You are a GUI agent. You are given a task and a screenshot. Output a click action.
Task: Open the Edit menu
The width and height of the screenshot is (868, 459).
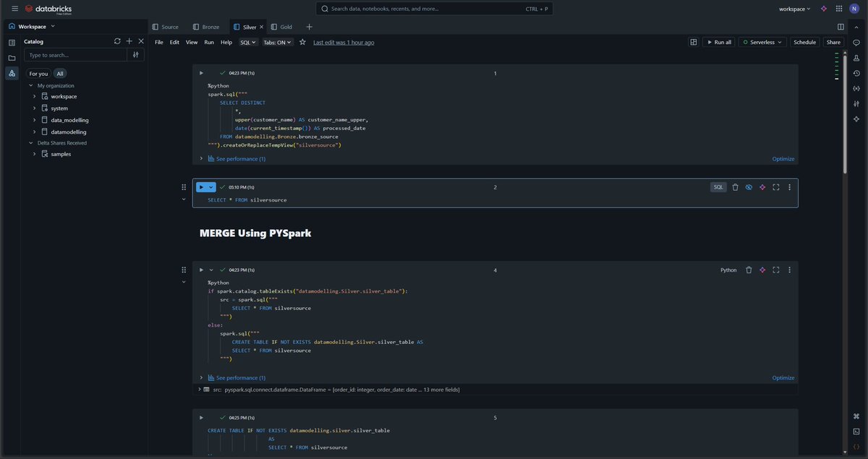pyautogui.click(x=174, y=42)
